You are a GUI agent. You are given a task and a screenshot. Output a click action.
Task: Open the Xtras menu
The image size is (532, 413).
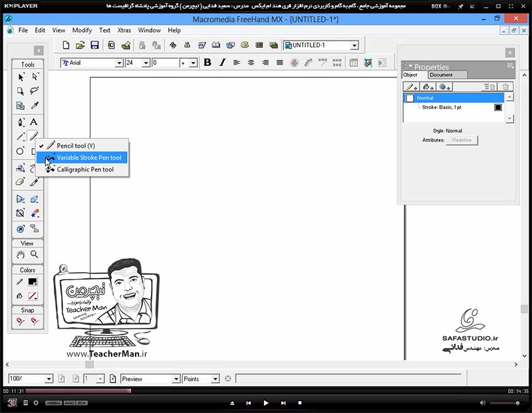[x=124, y=30]
